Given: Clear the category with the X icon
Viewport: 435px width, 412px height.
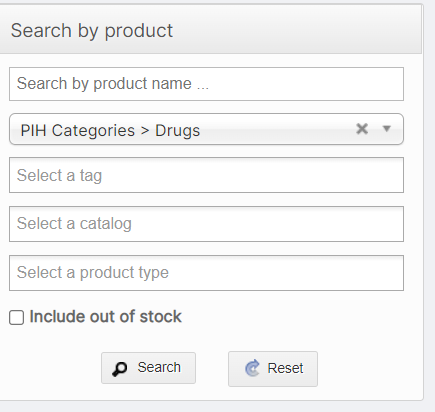Looking at the screenshot, I should pos(362,129).
